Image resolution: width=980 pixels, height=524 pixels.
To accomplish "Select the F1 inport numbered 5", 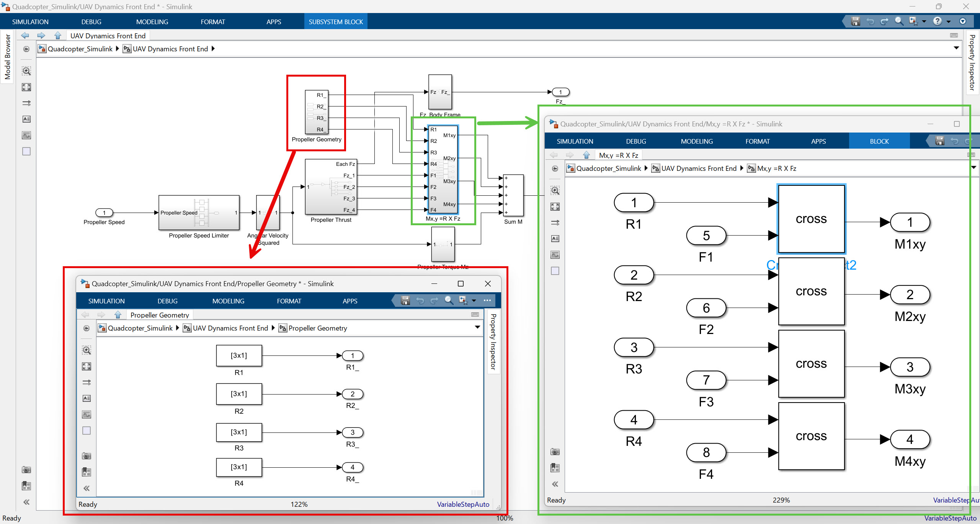I will (x=706, y=236).
